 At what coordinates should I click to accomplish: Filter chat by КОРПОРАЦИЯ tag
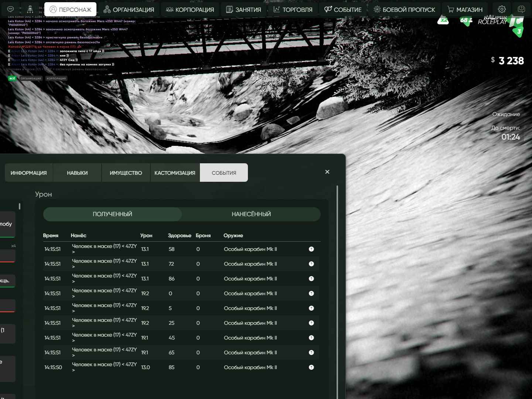56,78
